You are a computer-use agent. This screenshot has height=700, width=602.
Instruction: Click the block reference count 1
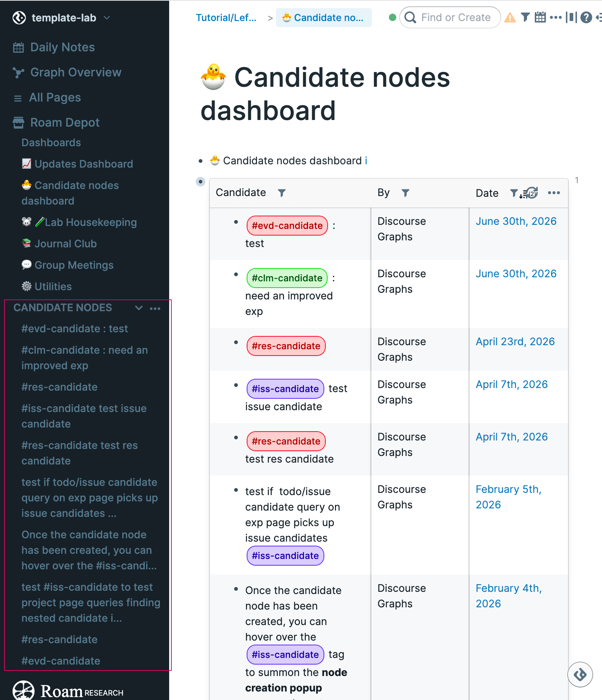click(577, 180)
